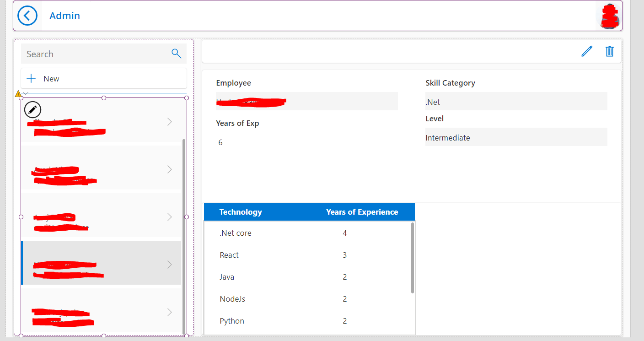
Task: Click the search magnifier icon
Action: (176, 54)
